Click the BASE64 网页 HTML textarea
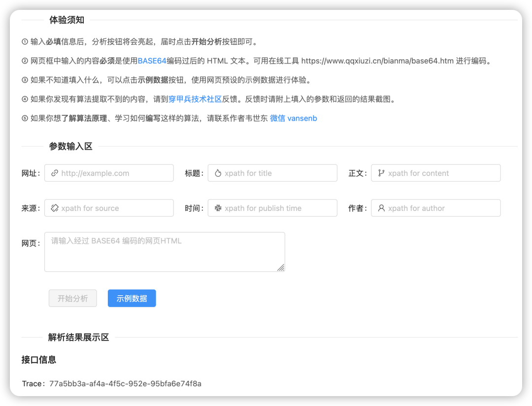This screenshot has width=532, height=406. pos(165,252)
